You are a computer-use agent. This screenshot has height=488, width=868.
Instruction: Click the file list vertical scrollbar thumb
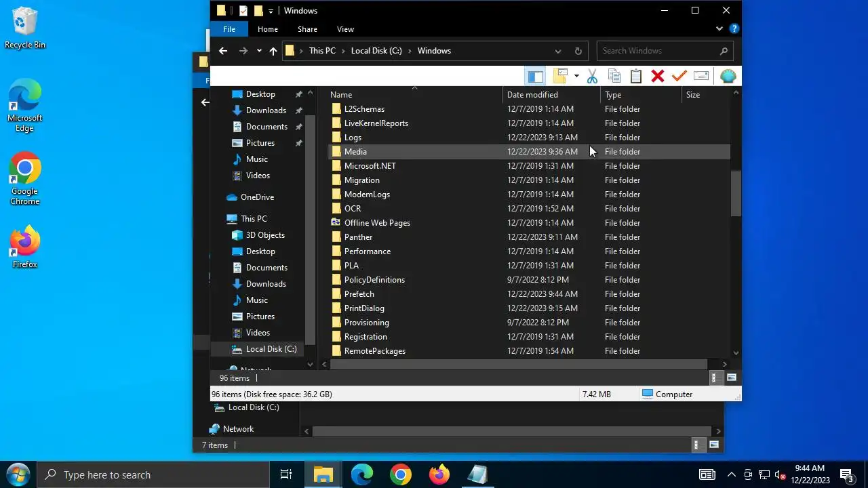[736, 193]
